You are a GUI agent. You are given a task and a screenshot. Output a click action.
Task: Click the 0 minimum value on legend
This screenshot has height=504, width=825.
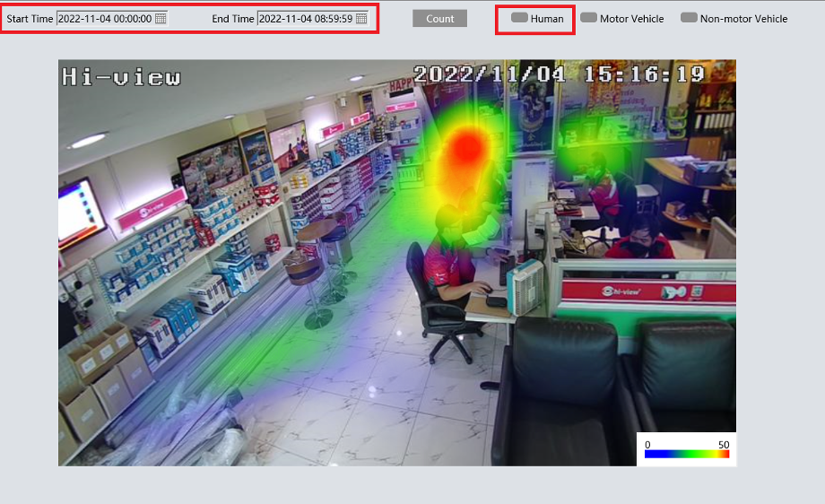(x=647, y=444)
